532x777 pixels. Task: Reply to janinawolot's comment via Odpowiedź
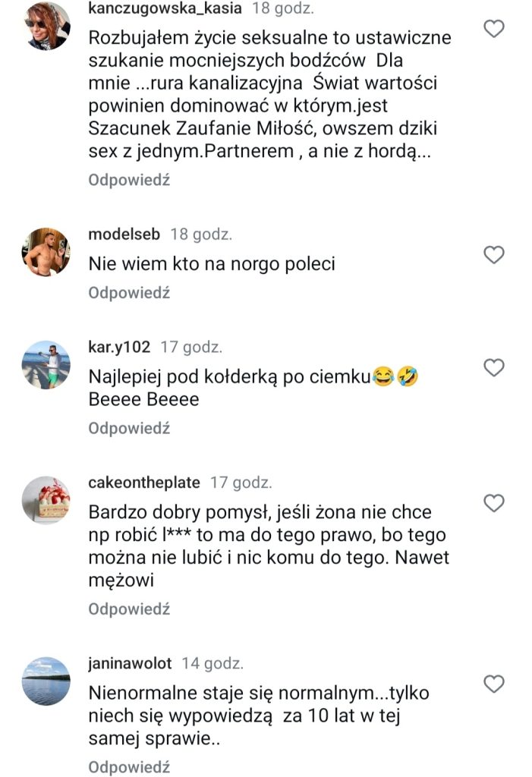pyautogui.click(x=128, y=766)
